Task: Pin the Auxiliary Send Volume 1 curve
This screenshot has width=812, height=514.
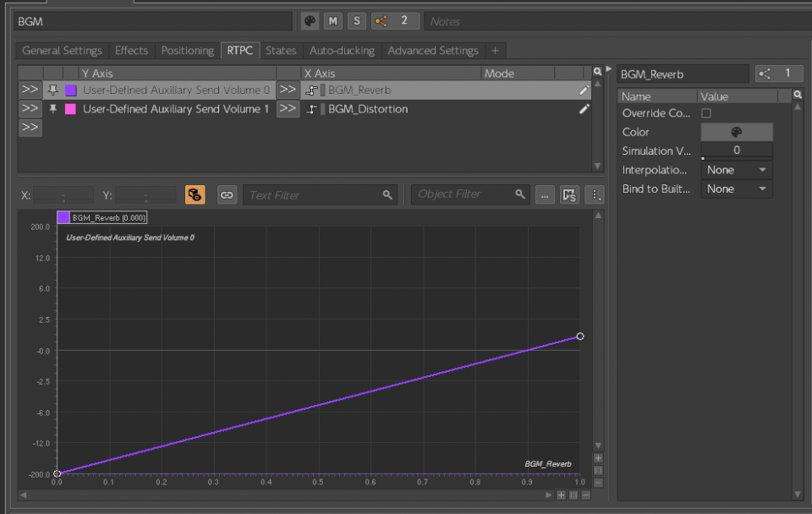Action: (x=53, y=109)
